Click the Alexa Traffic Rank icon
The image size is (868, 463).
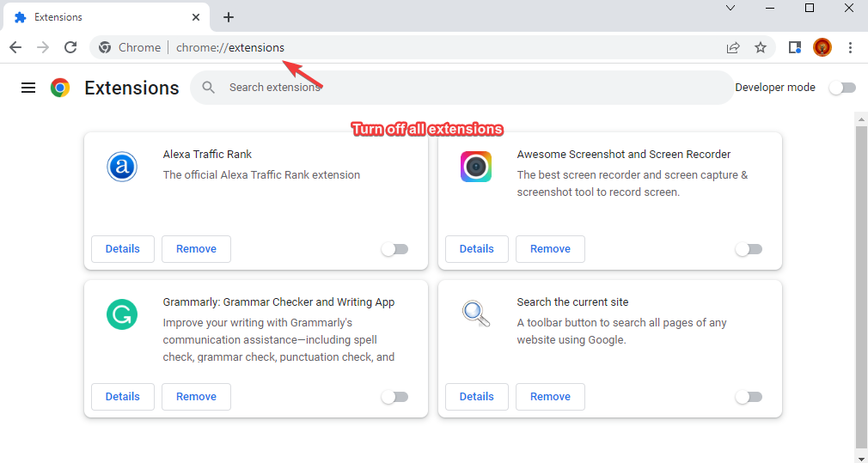coord(122,167)
